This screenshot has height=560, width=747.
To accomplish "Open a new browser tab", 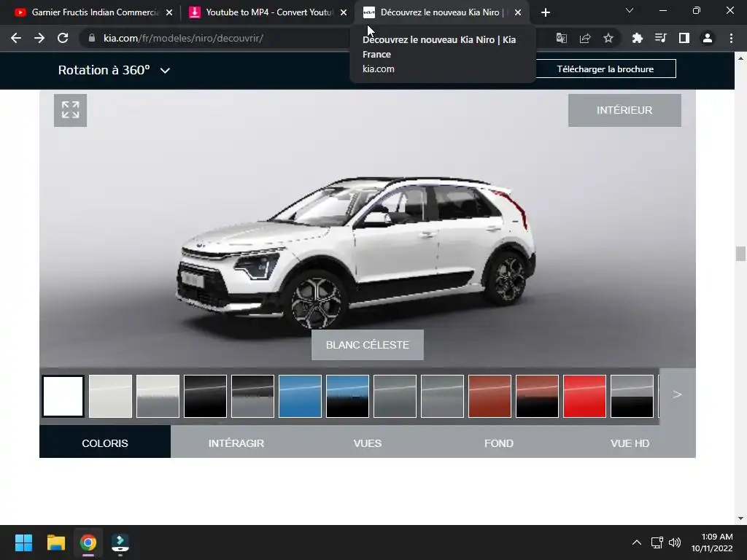I will (546, 12).
